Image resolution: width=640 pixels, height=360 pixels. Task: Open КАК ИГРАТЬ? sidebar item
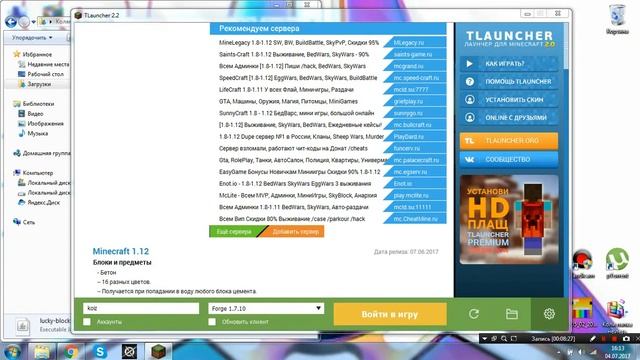(x=509, y=64)
